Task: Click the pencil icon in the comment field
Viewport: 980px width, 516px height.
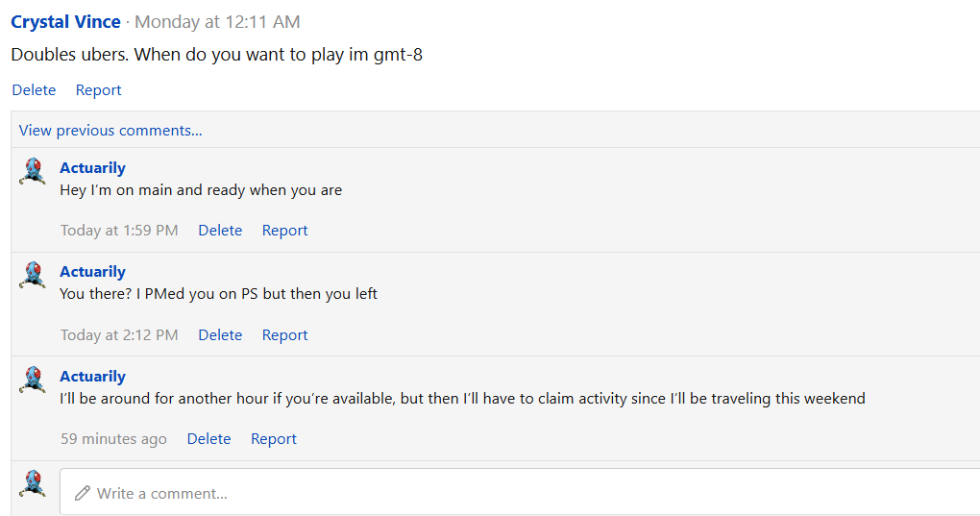Action: 82,494
